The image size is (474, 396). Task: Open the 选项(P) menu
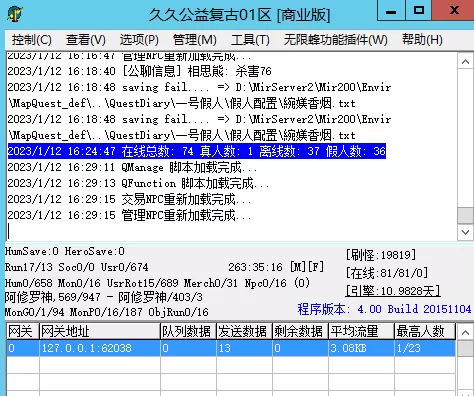pos(139,40)
